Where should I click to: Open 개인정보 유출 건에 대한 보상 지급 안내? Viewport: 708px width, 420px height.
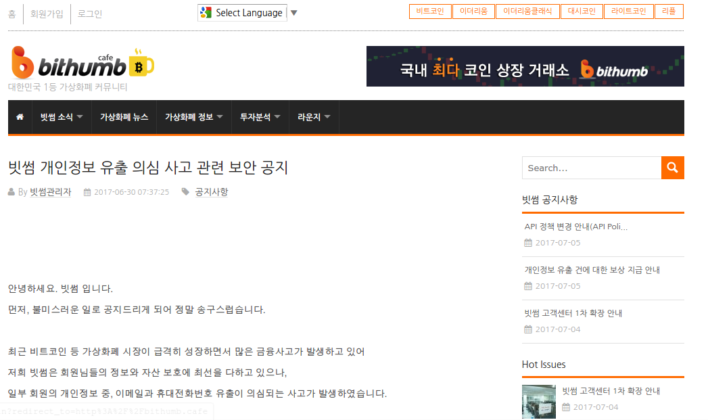592,270
